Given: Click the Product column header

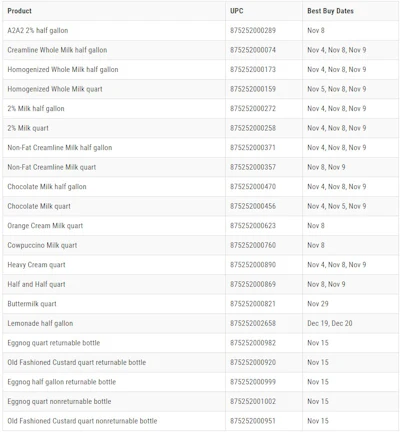Looking at the screenshot, I should point(20,11).
